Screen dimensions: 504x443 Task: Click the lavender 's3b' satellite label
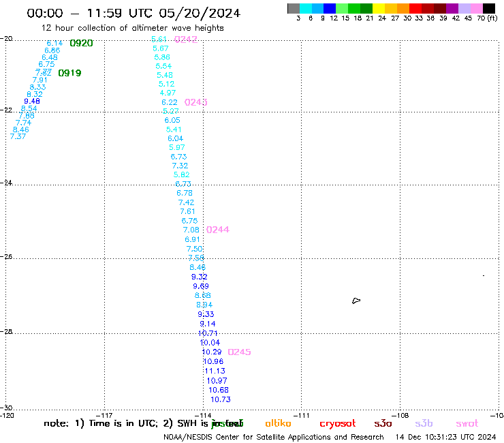424,423
